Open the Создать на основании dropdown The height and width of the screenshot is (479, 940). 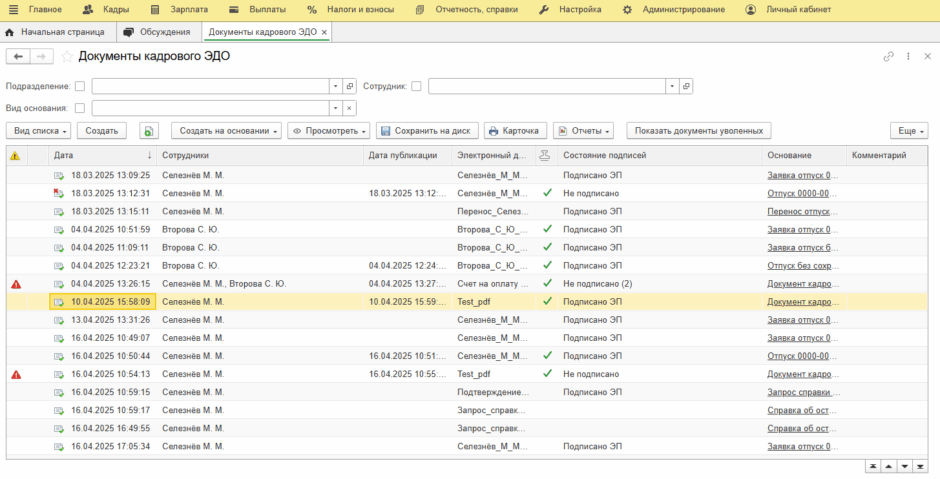[x=226, y=131]
